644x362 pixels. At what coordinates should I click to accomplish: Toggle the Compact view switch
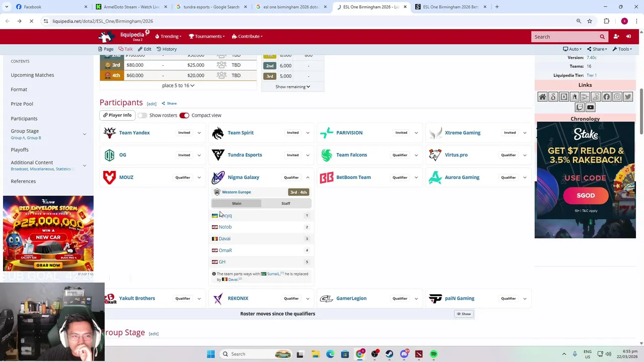[x=184, y=115]
